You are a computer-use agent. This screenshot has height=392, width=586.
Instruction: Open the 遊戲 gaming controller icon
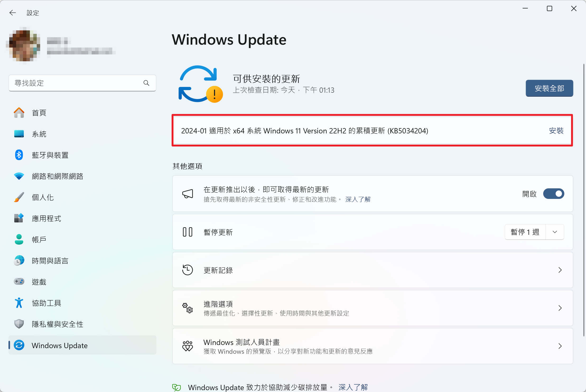point(19,282)
